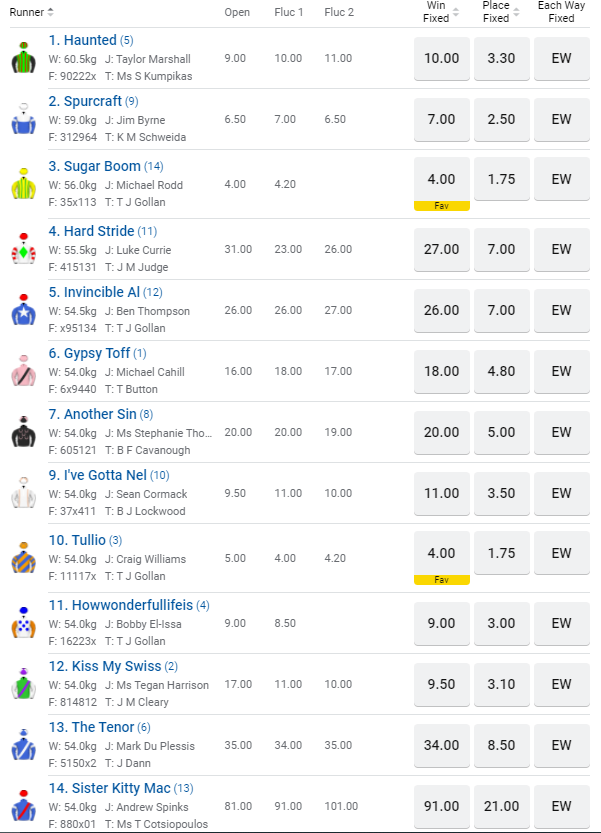Click Invincible Al's blue star silks icon
This screenshot has width=601, height=833.
click(x=22, y=310)
